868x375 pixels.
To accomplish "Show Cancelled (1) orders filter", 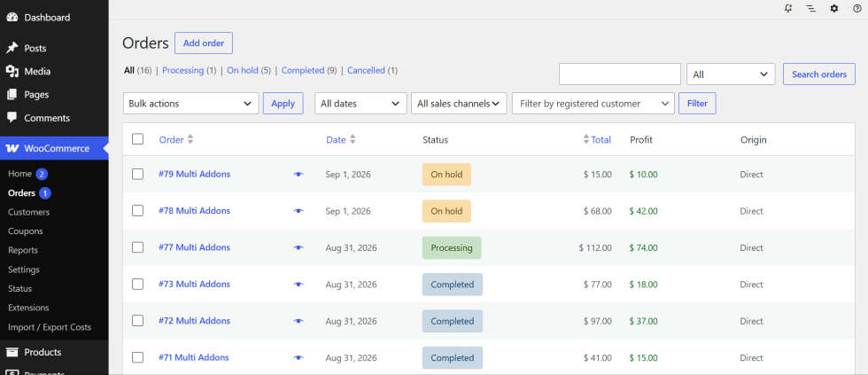I will (x=373, y=70).
